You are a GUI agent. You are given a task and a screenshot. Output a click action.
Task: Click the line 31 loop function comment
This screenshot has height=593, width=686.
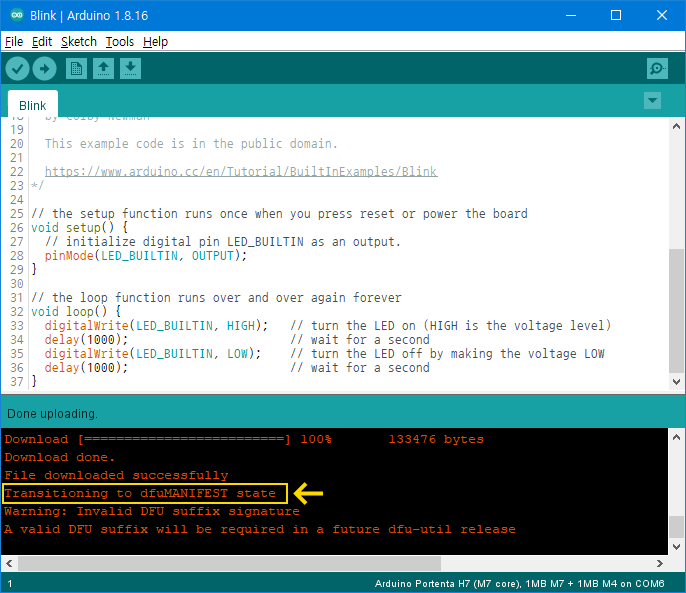(216, 298)
